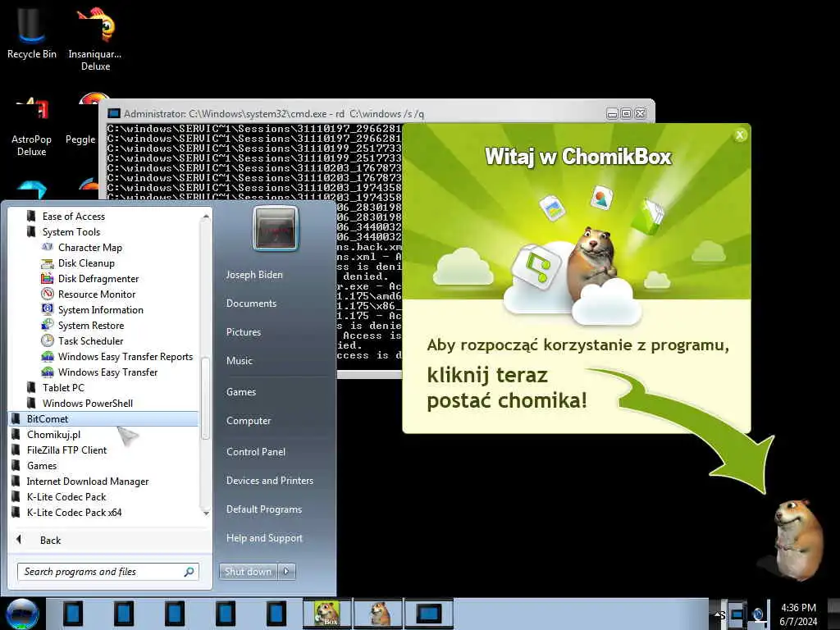This screenshot has height=630, width=840.
Task: Click the Start orb button
Action: click(22, 614)
